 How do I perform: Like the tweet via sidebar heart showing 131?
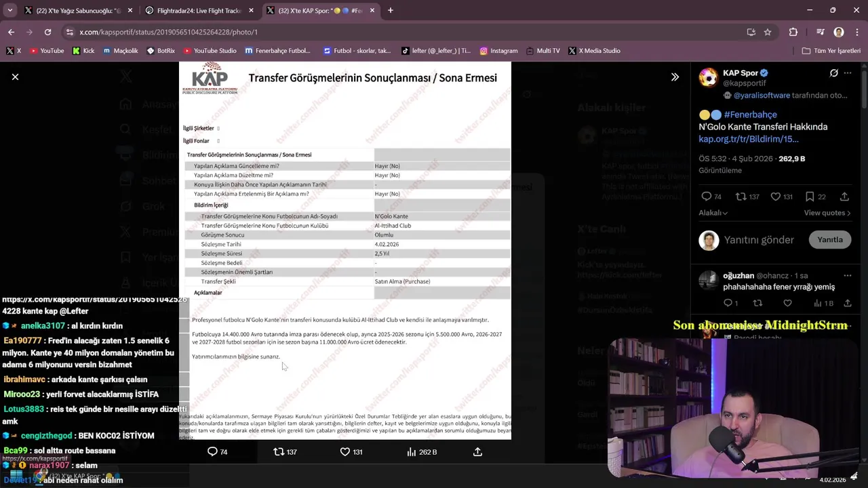click(x=781, y=197)
